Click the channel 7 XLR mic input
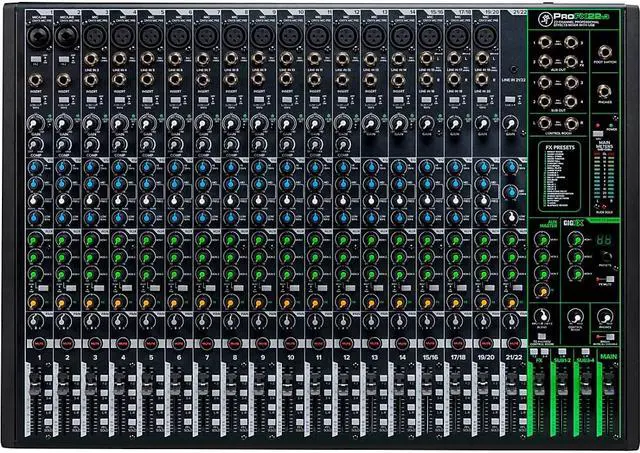The width and height of the screenshot is (640, 453). 207,36
